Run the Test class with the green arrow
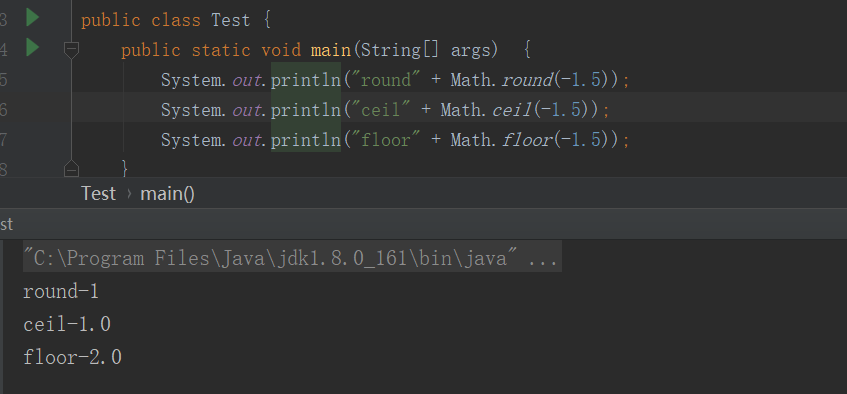The image size is (847, 394). (32, 17)
